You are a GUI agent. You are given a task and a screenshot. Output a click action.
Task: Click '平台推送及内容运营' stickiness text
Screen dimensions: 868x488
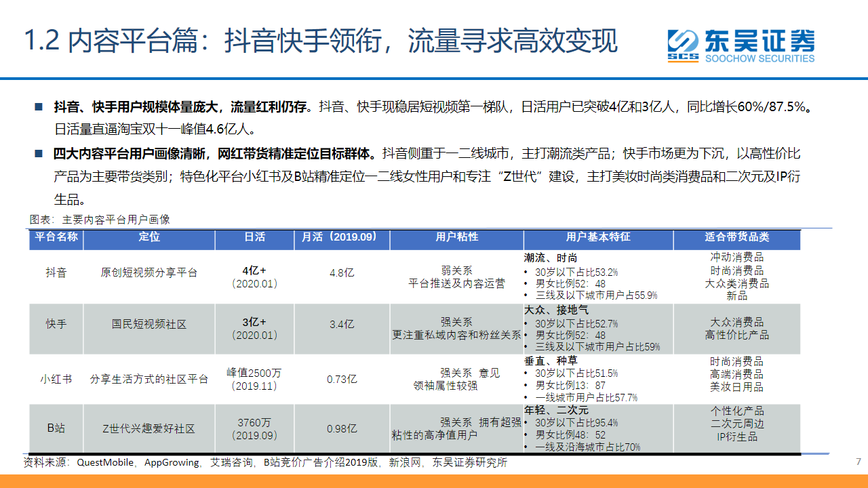[456, 283]
